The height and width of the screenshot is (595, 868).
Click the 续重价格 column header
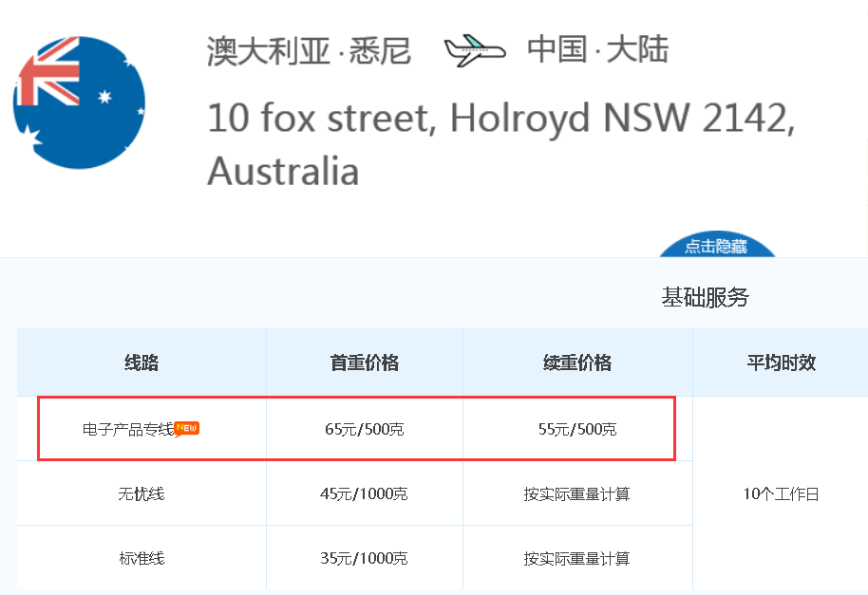[x=577, y=363]
